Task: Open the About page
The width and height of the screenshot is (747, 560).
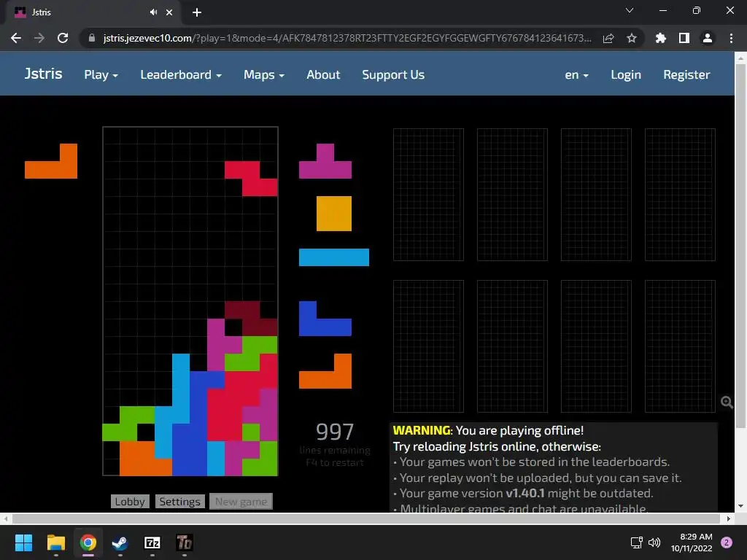Action: [323, 75]
